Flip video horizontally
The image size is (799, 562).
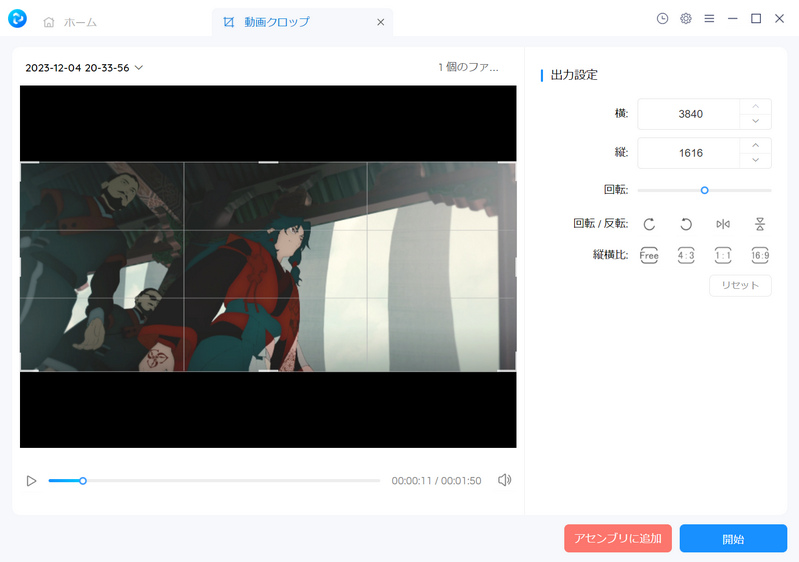(x=723, y=224)
